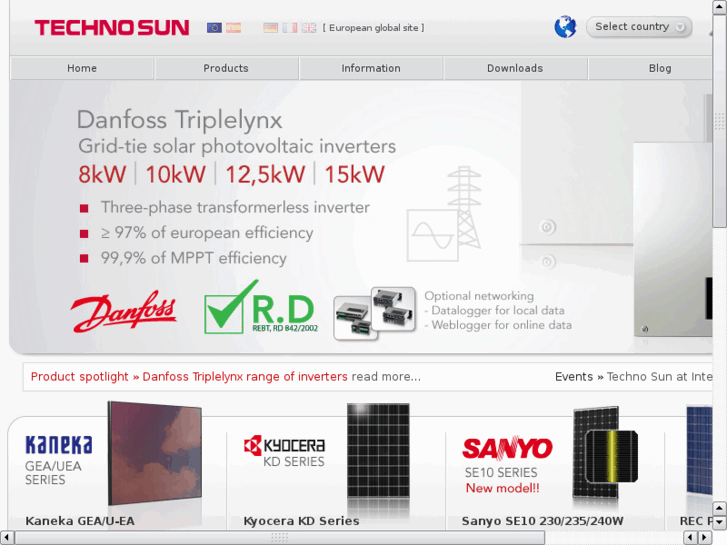Click the power pylon sine-wave graphic
Viewport: 727px width, 545px height.
(x=444, y=214)
